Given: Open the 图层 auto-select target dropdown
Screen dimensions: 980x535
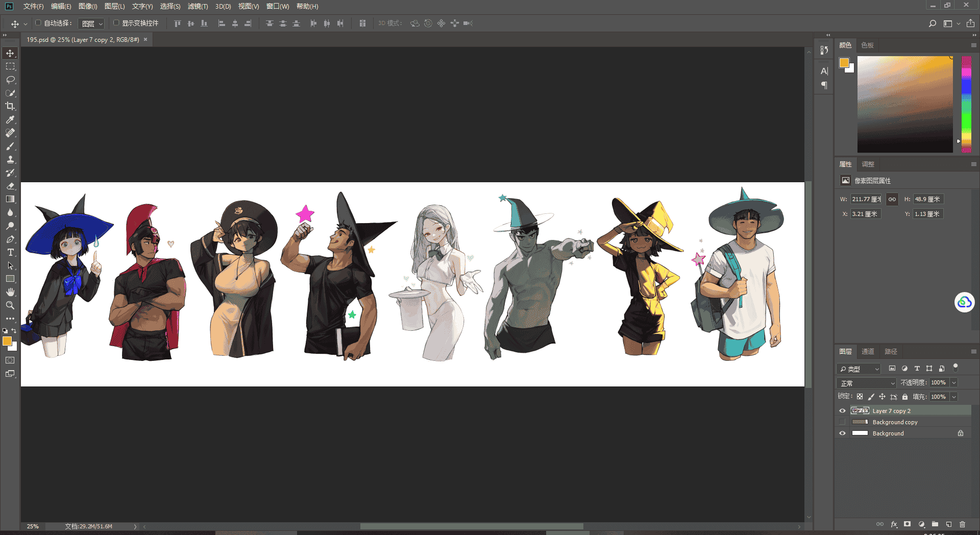Looking at the screenshot, I should click(92, 23).
